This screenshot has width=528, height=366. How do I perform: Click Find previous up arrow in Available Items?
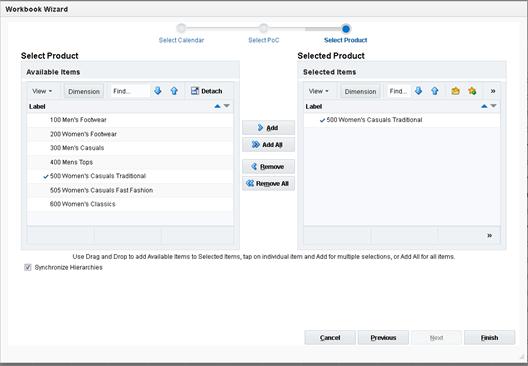[174, 91]
